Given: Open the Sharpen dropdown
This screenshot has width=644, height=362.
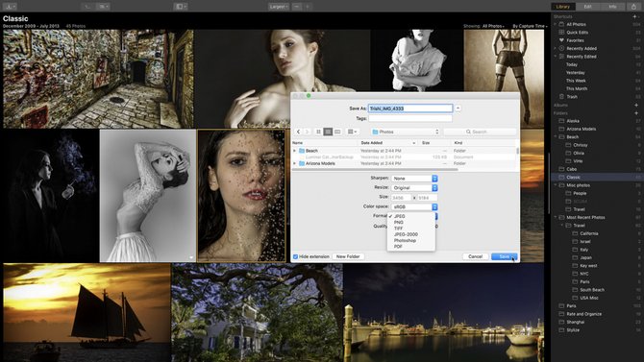Looking at the screenshot, I should (414, 179).
